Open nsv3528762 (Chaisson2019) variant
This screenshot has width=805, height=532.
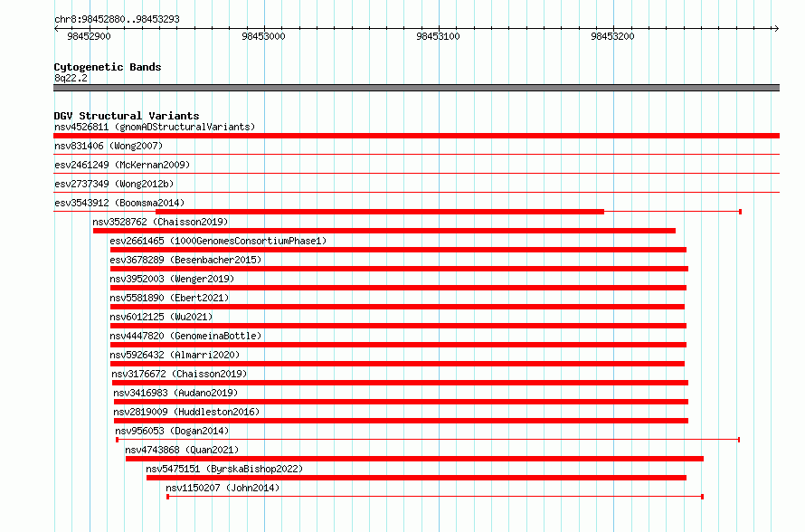pyautogui.click(x=160, y=222)
